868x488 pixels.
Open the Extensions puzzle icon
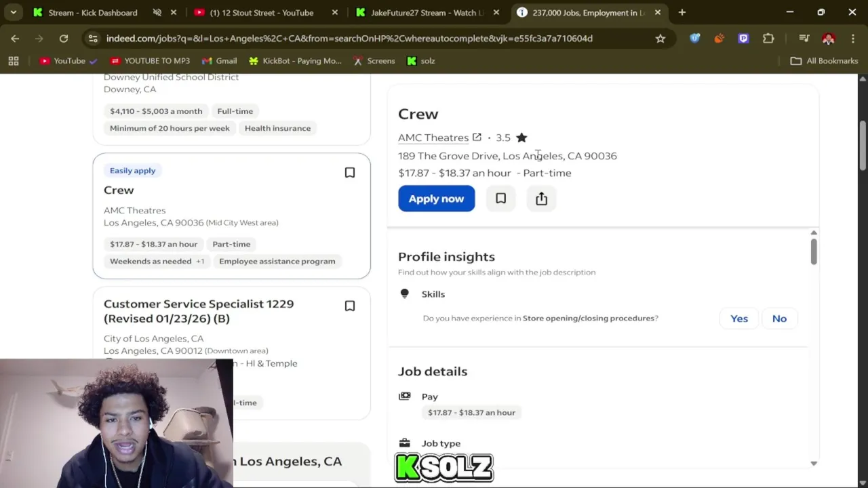[x=768, y=39]
